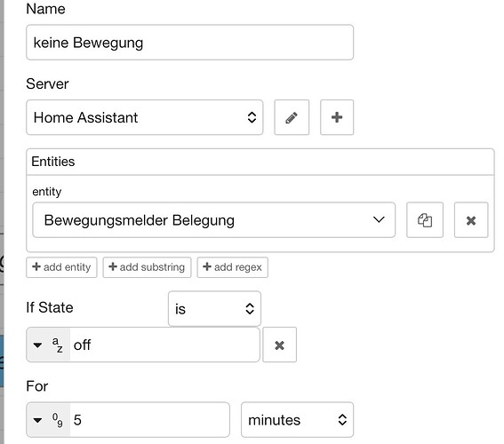
Task: Add a new server with plus icon
Action: pos(337,117)
